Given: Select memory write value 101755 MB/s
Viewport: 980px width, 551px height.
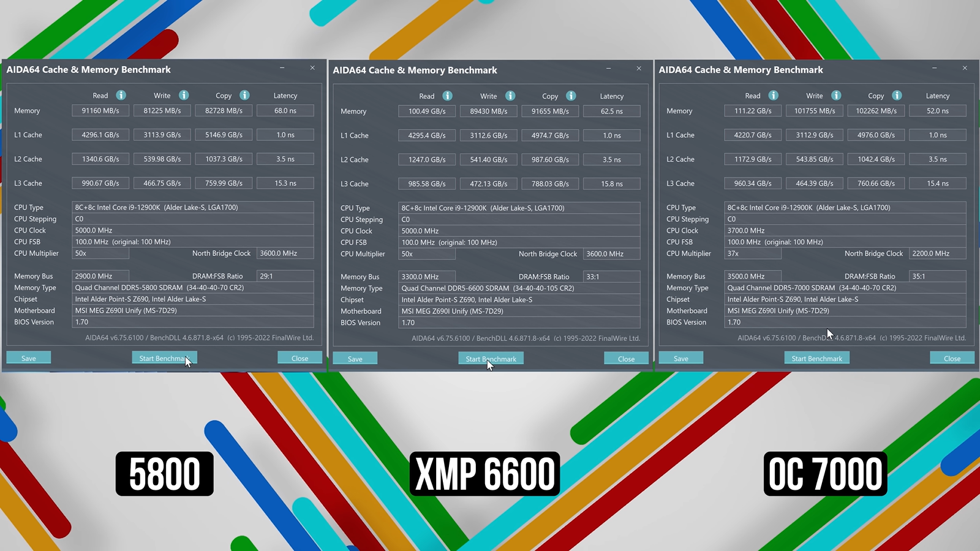Looking at the screenshot, I should coord(815,111).
